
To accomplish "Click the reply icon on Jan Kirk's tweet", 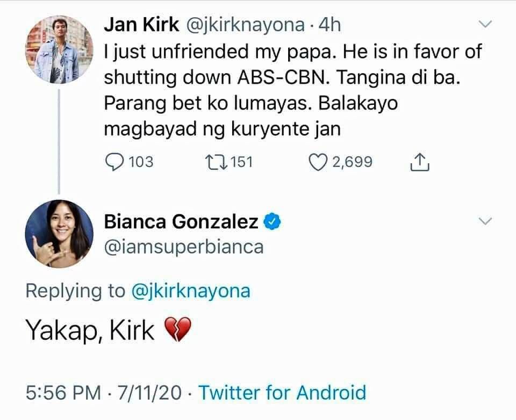I will click(114, 162).
